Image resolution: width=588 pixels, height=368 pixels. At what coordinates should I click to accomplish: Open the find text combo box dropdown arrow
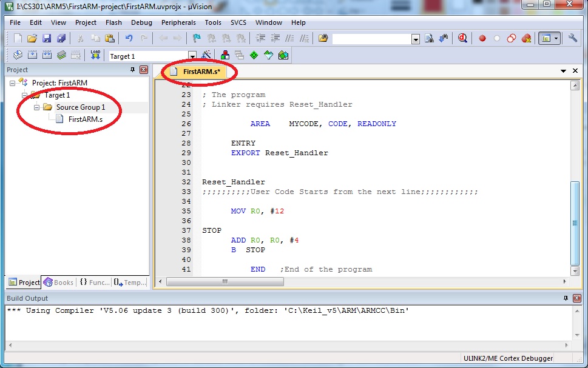coord(416,39)
